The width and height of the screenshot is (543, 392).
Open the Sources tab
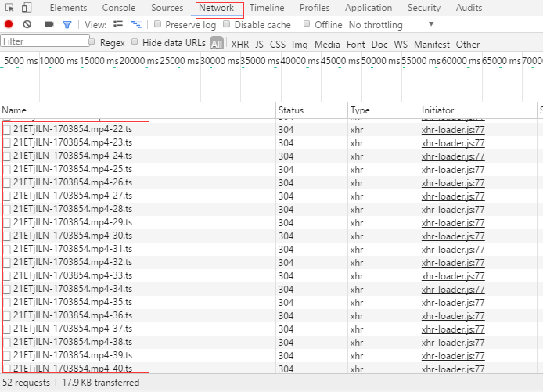[x=167, y=8]
